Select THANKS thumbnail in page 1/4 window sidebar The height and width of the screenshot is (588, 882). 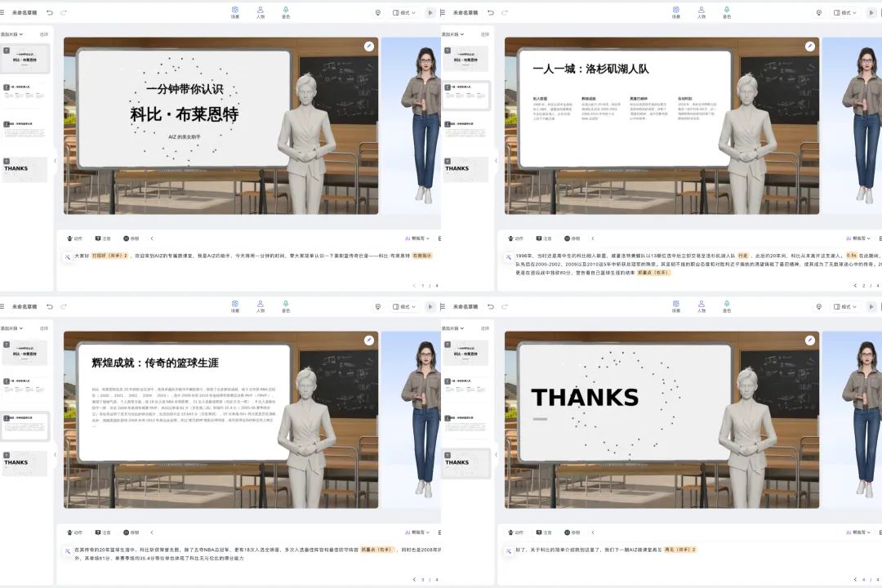tap(24, 169)
